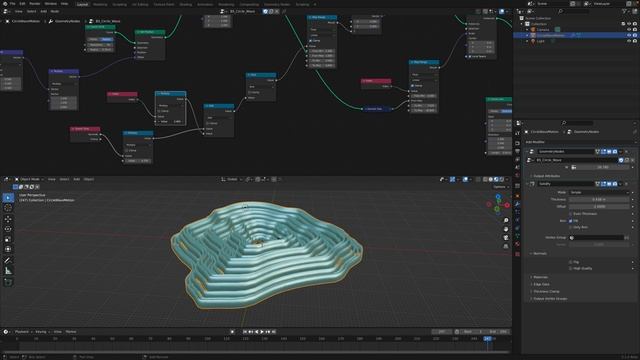Expand the Thickness Clamp panel

pos(546,291)
